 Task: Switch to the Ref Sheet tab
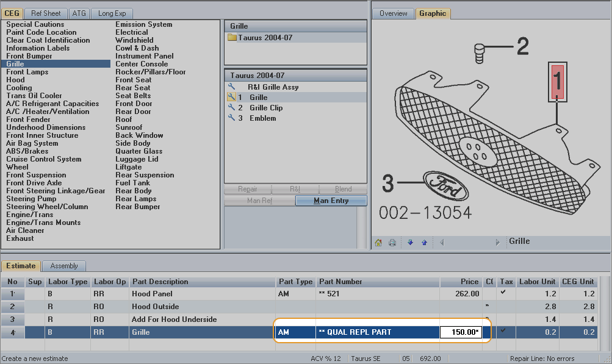click(x=46, y=13)
